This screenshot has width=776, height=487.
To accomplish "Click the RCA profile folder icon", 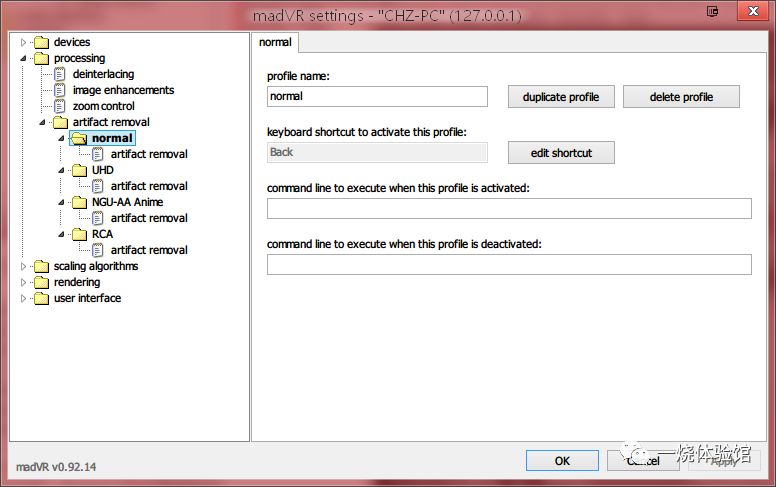I will click(x=79, y=234).
